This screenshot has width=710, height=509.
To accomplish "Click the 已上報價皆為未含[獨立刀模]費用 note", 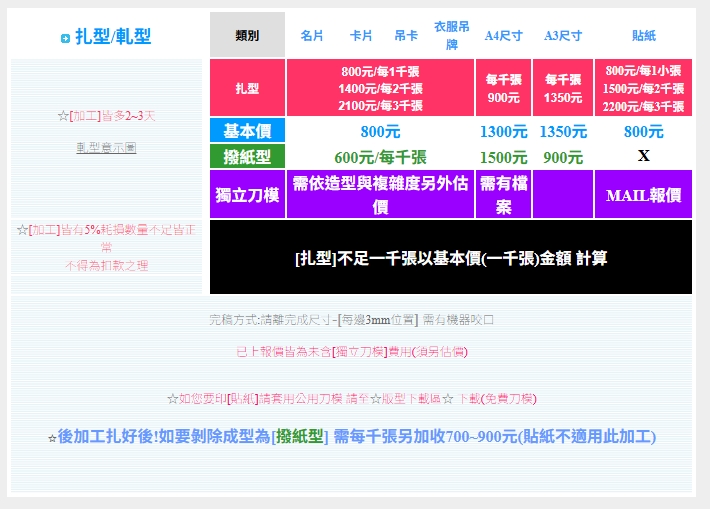I will coord(352,352).
